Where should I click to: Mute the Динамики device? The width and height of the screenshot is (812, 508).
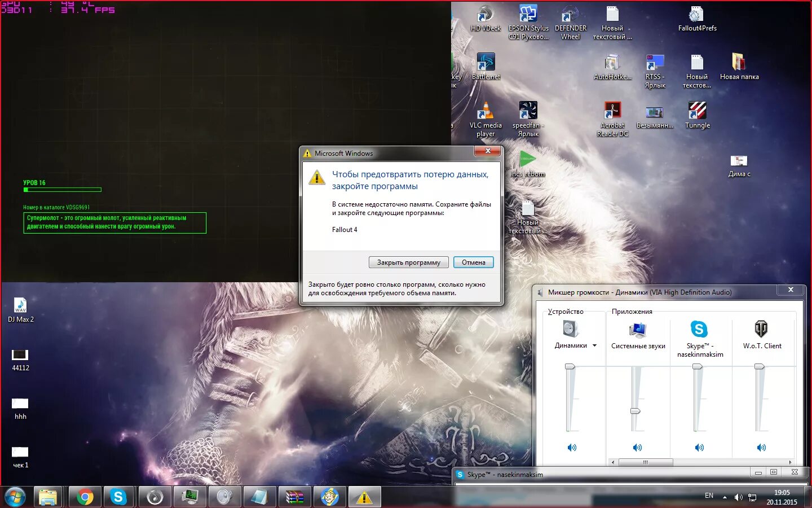[x=572, y=448]
